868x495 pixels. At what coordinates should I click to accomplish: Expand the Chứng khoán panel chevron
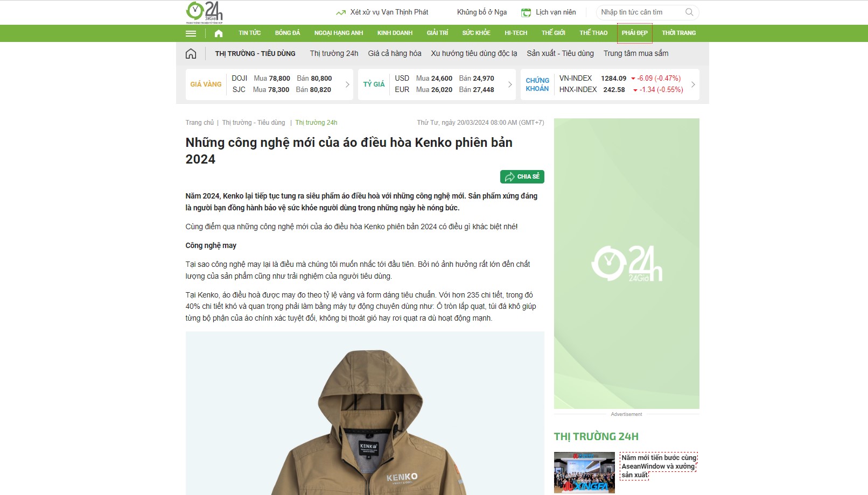693,84
